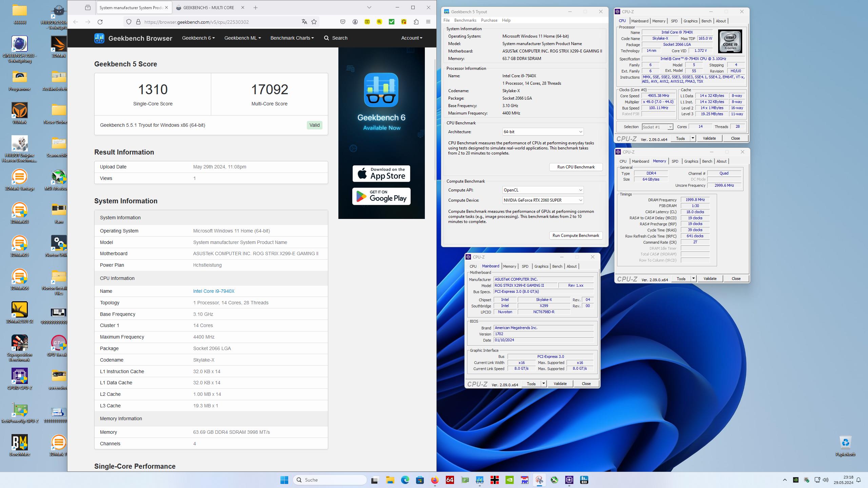The height and width of the screenshot is (488, 868).
Task: Open the Firefox account icon
Action: tap(355, 22)
